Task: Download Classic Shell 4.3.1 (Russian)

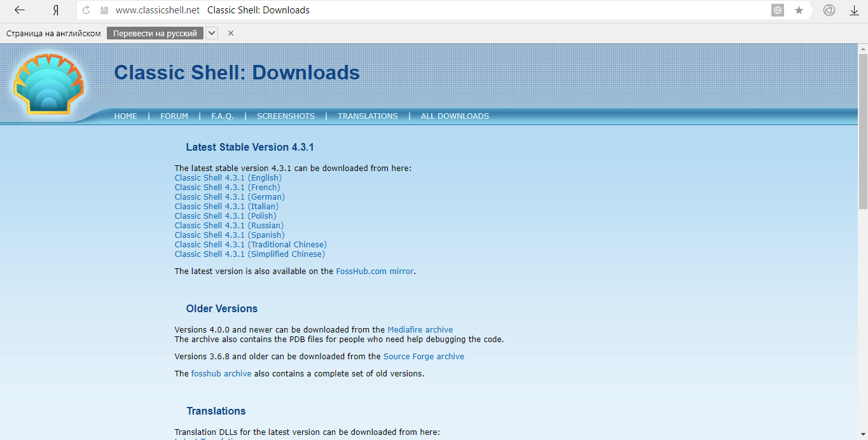Action: [230, 226]
